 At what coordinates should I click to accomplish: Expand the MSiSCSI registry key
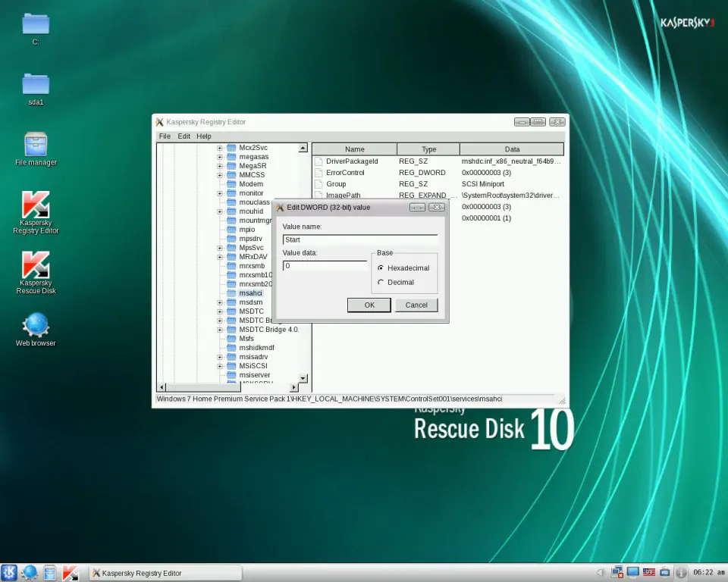pos(220,366)
